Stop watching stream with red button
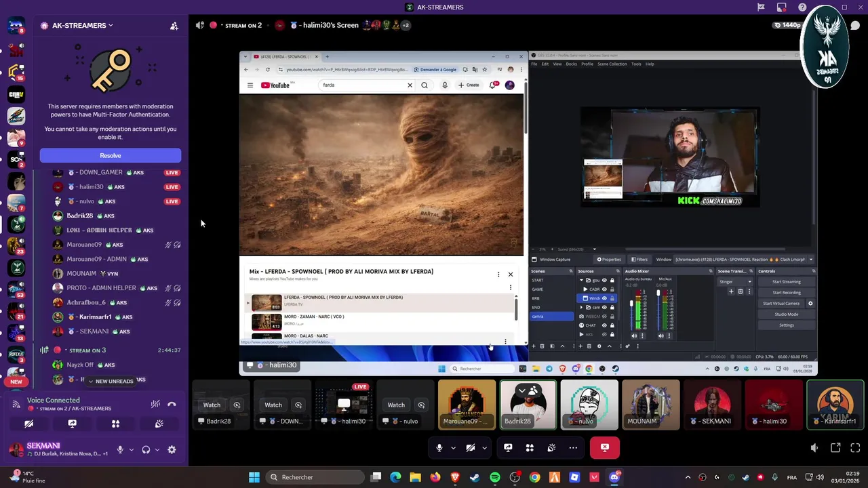868x488 pixels. click(x=604, y=447)
